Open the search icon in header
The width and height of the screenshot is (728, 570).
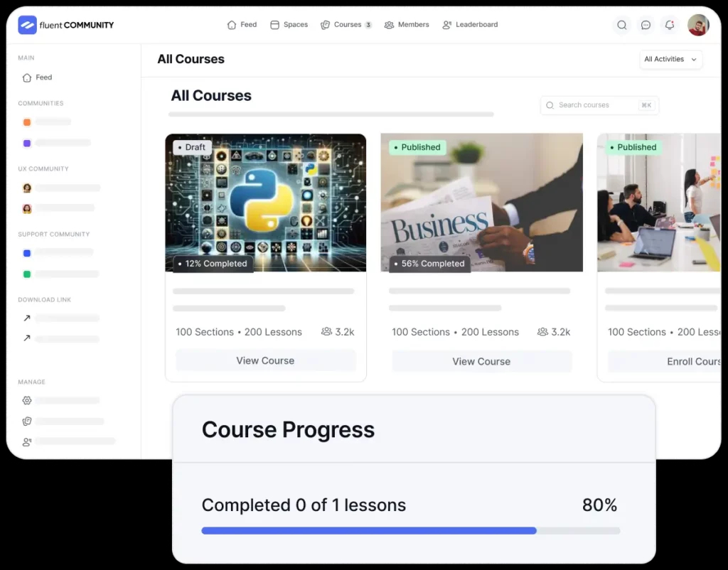(621, 25)
